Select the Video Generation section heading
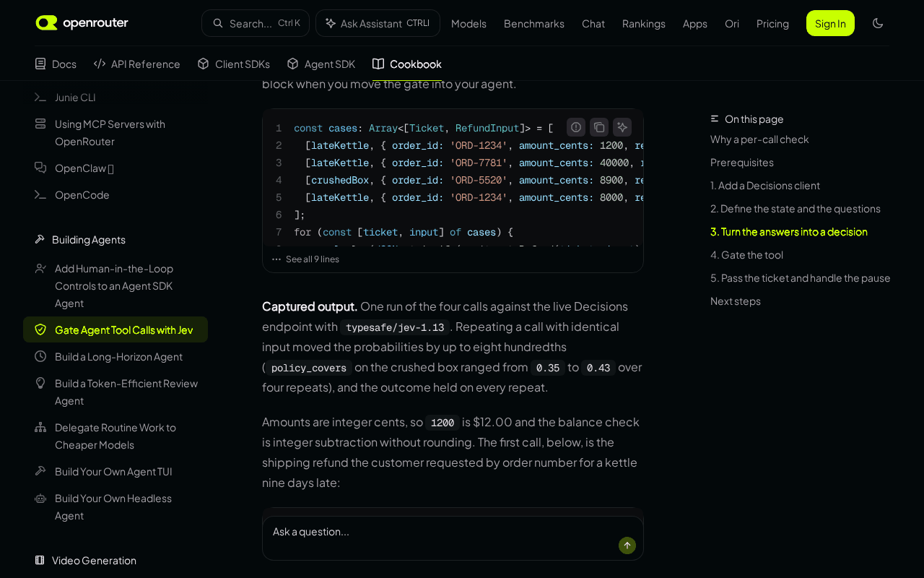 click(x=94, y=560)
